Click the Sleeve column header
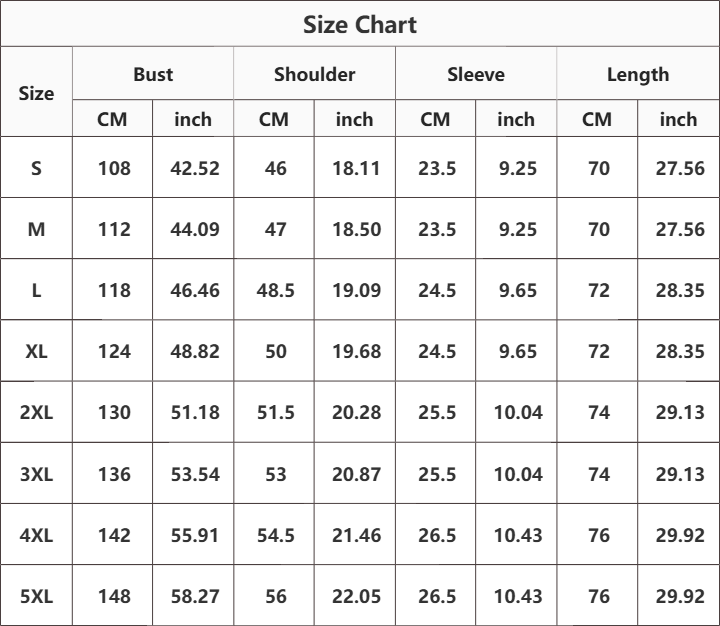 [476, 74]
